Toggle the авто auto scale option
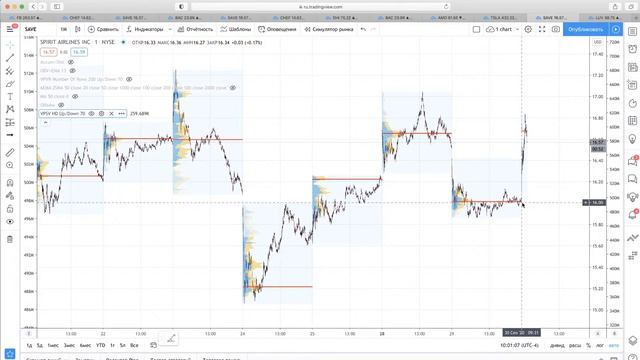 click(x=614, y=345)
